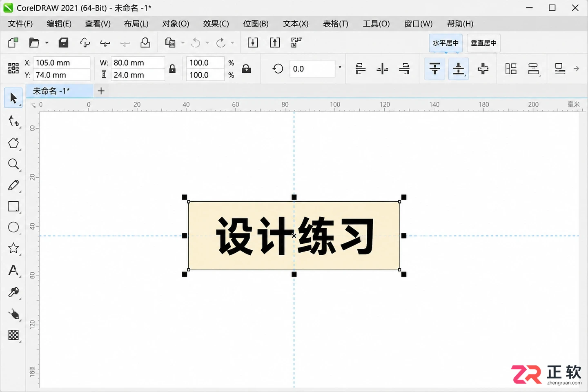Open the 对象(O) menu
The image size is (588, 392).
[176, 24]
